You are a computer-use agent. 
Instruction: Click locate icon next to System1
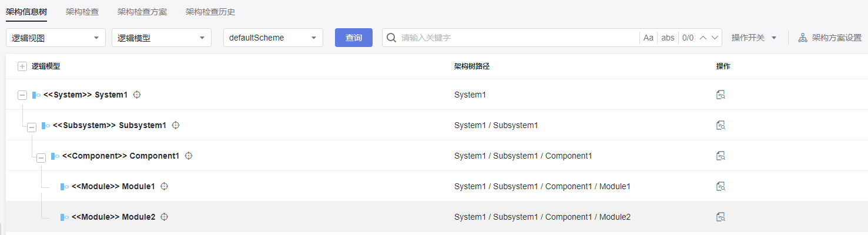pos(138,95)
